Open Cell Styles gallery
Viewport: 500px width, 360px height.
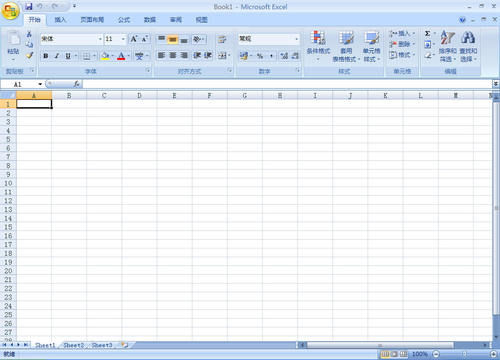[x=372, y=46]
